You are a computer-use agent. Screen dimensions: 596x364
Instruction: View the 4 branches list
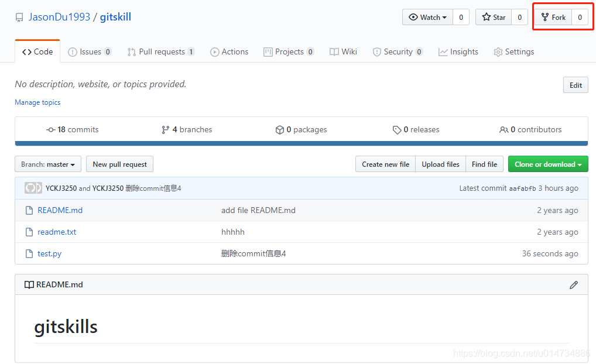[187, 129]
